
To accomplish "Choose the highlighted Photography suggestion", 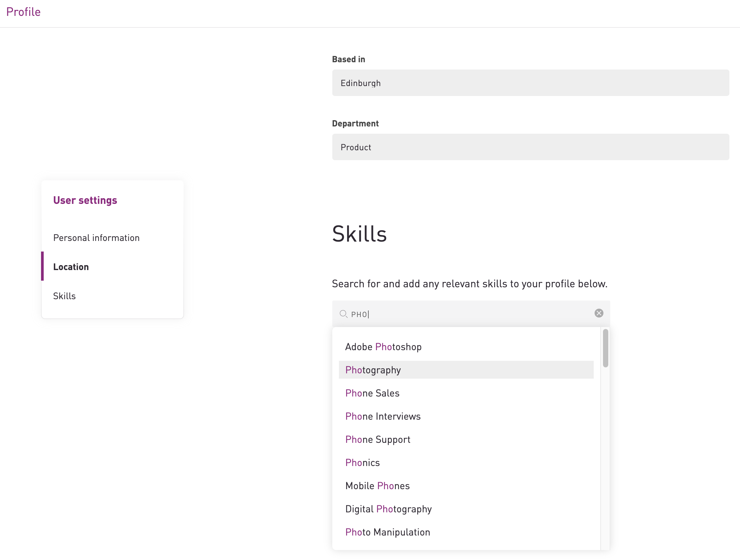I will click(x=373, y=370).
